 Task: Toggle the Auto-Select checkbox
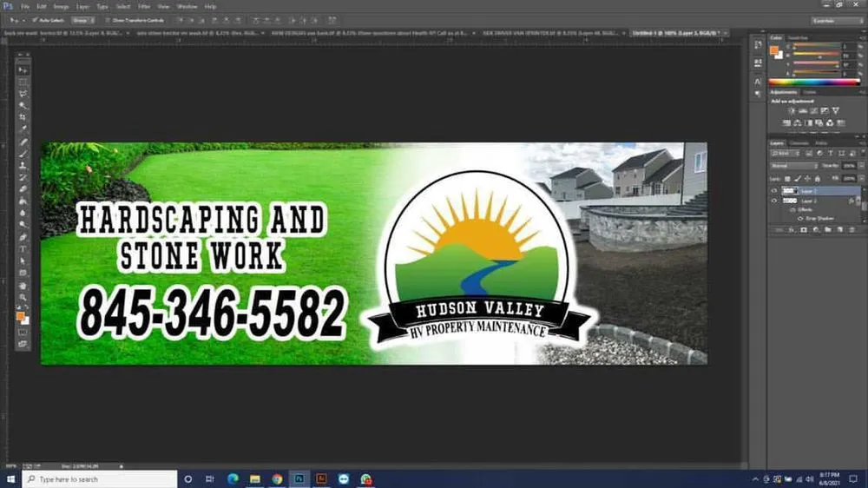[x=35, y=21]
